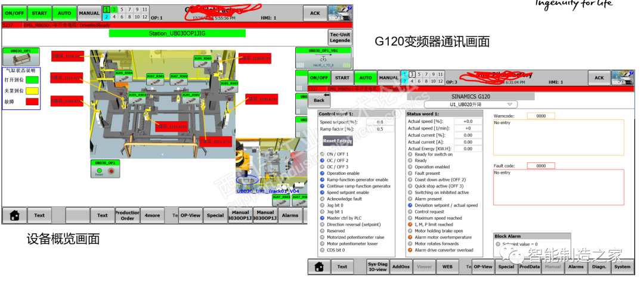The width and height of the screenshot is (644, 284).
Task: Click the SICAR logo in the overview window
Action: coord(340,13)
